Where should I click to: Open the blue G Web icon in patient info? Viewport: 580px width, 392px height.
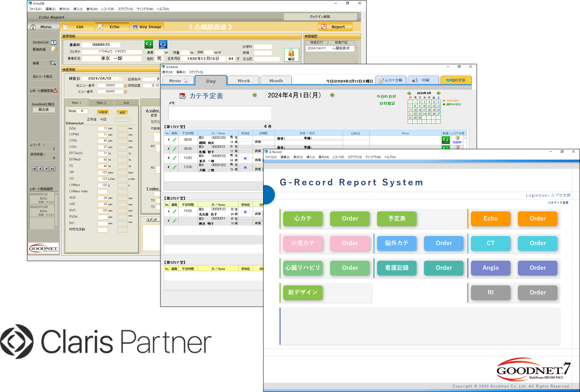click(x=163, y=44)
